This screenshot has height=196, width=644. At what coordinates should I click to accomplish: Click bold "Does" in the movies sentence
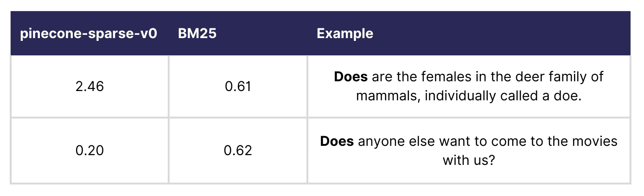click(337, 141)
